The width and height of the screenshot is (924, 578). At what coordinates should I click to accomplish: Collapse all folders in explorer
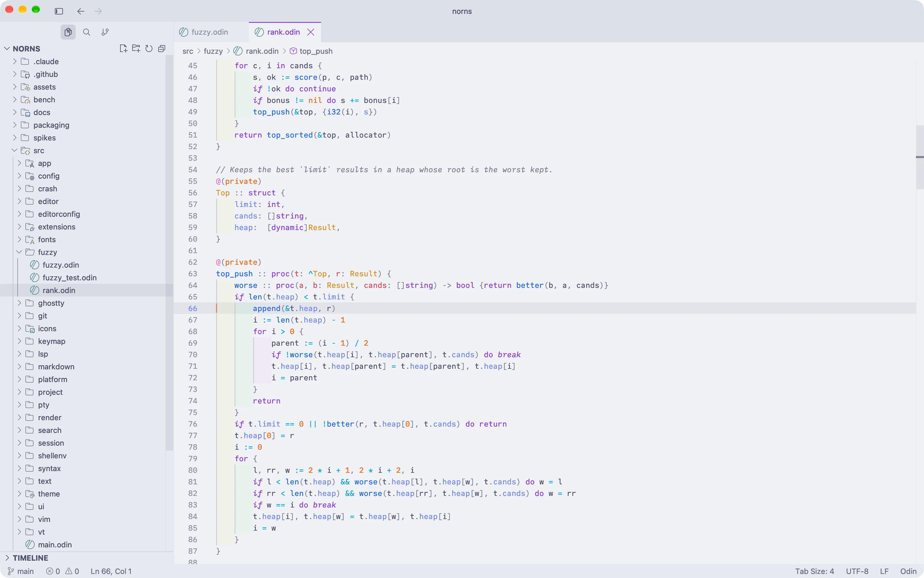click(x=161, y=49)
